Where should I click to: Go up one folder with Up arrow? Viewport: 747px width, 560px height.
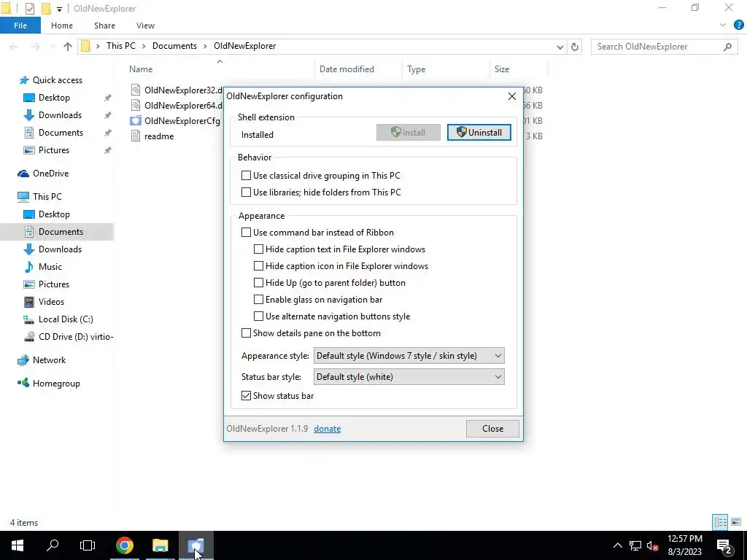pyautogui.click(x=68, y=47)
